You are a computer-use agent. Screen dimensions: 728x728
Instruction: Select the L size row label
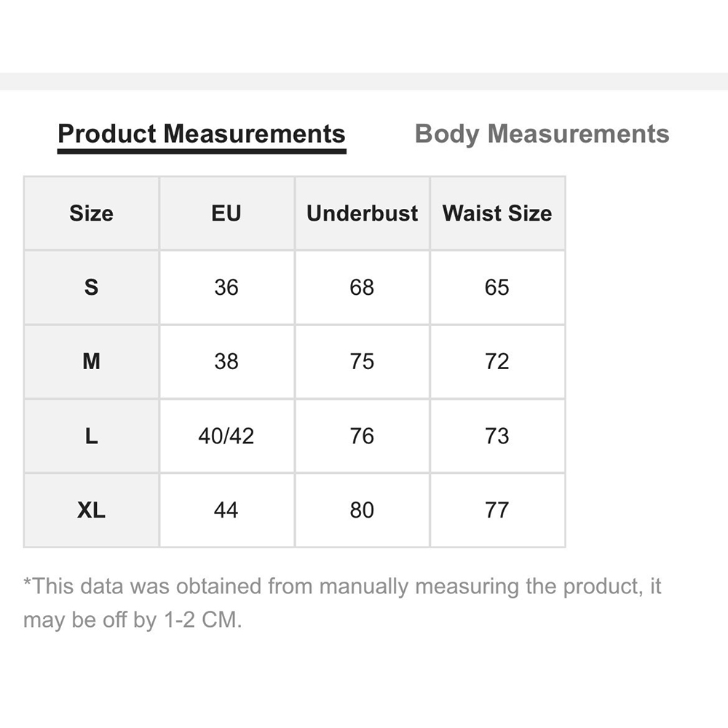point(92,436)
